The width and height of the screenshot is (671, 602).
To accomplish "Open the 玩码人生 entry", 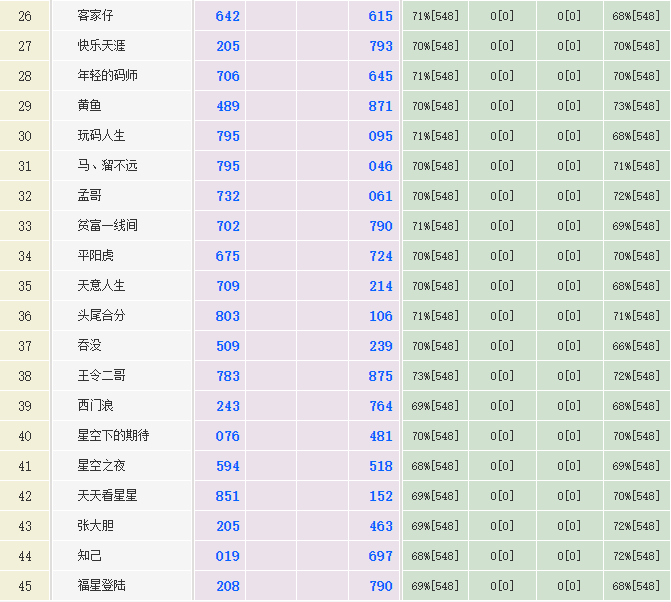I will pyautogui.click(x=102, y=136).
